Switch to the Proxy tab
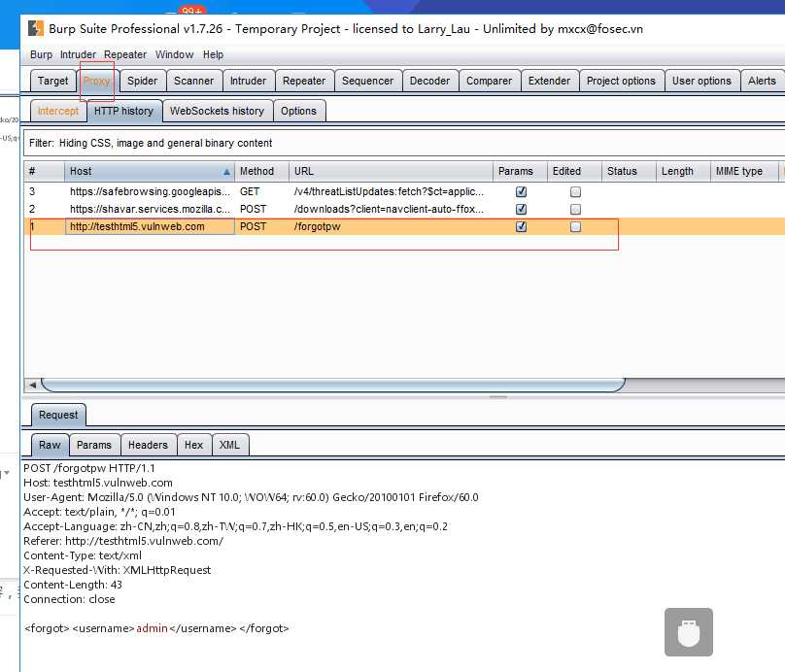785x672 pixels. [x=96, y=81]
